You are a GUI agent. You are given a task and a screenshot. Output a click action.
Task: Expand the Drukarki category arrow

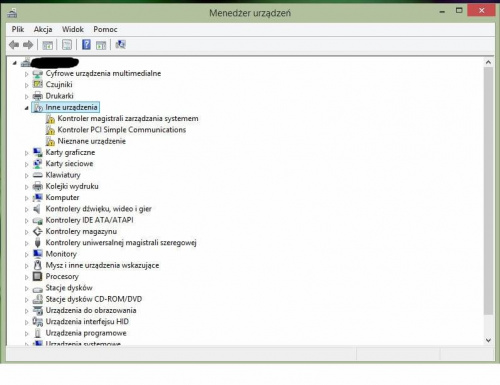pyautogui.click(x=26, y=97)
